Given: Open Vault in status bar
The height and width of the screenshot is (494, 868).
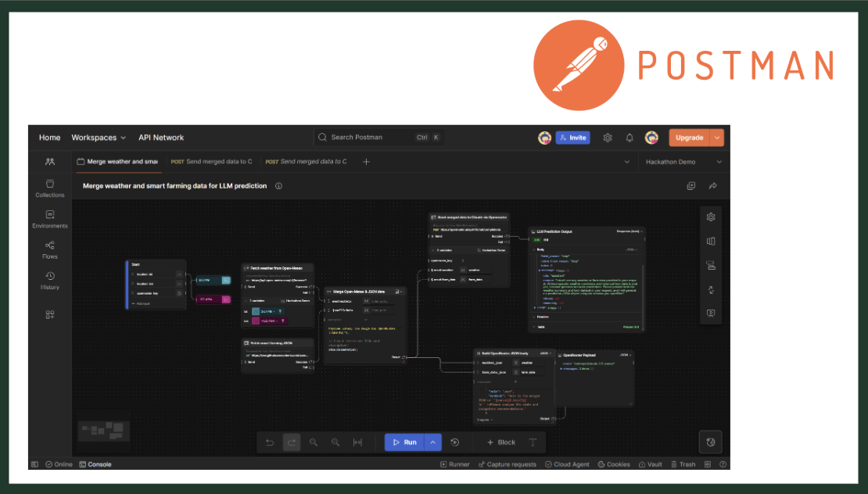Looking at the screenshot, I should tap(651, 464).
